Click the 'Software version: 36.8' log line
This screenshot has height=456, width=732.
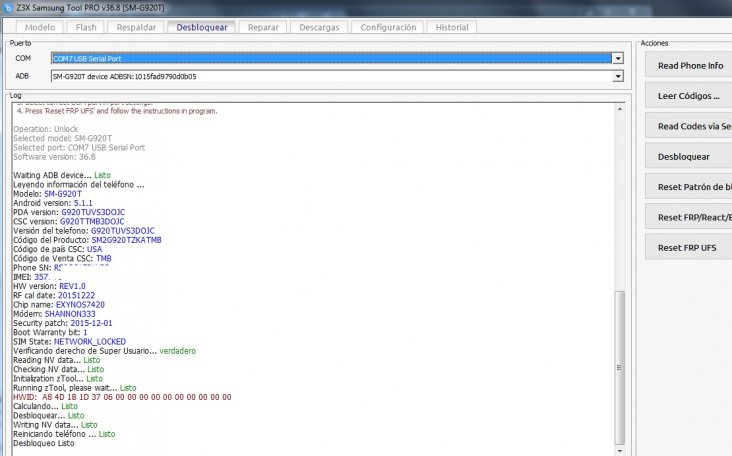(55, 157)
